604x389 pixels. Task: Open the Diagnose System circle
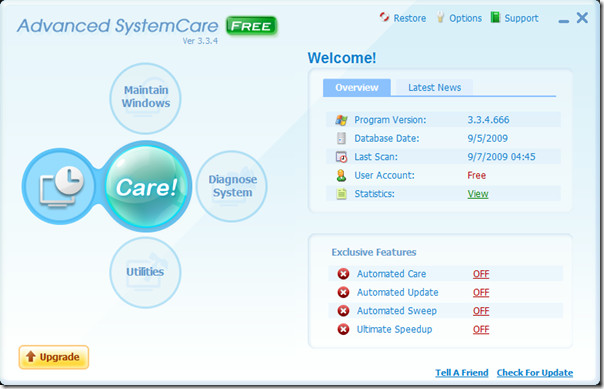(x=232, y=186)
